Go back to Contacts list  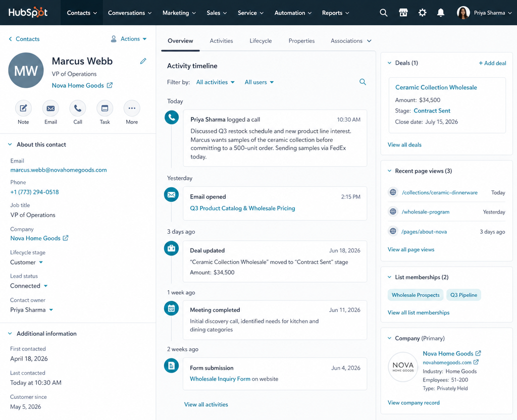pyautogui.click(x=24, y=39)
